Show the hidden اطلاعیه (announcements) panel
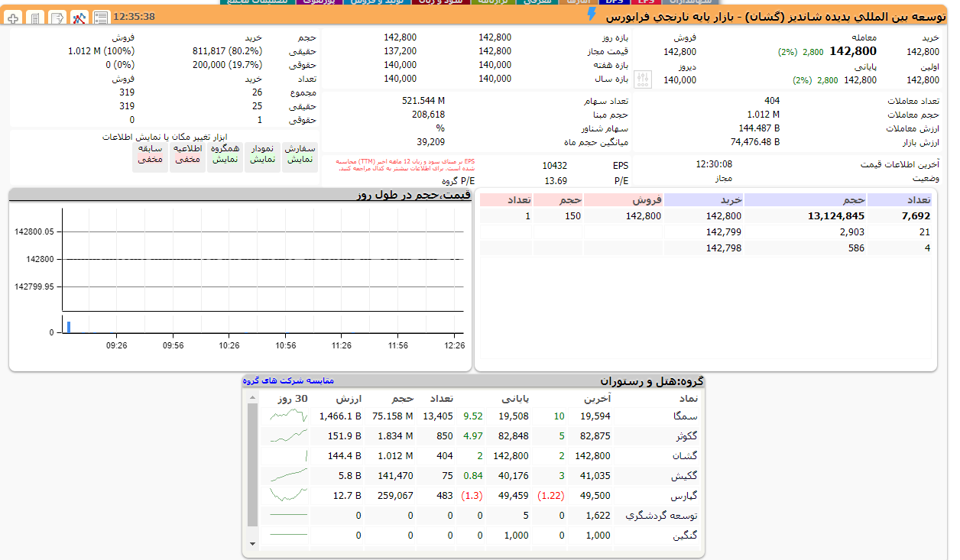Viewport: 960px width, 560px height. (x=187, y=154)
